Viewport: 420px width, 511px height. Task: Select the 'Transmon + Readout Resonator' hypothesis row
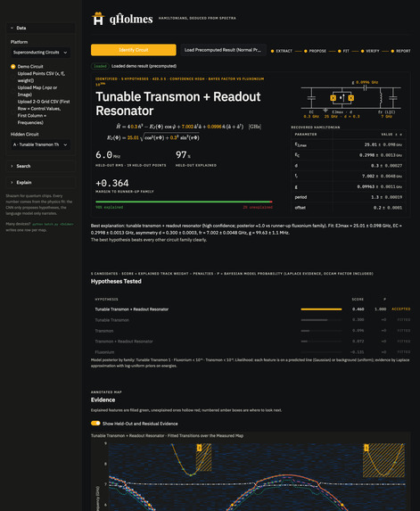click(x=251, y=342)
